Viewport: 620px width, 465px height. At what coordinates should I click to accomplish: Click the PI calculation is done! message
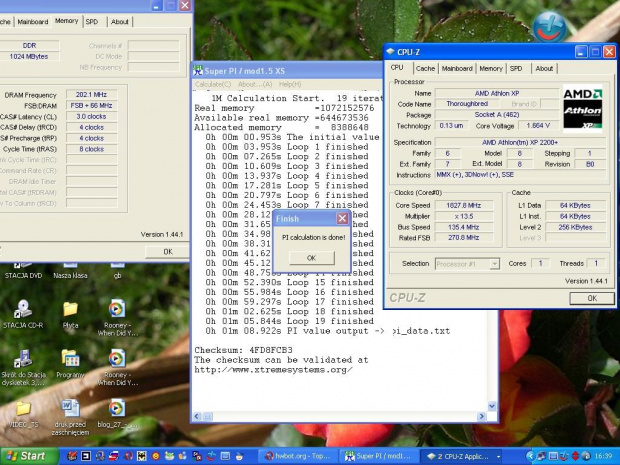314,238
